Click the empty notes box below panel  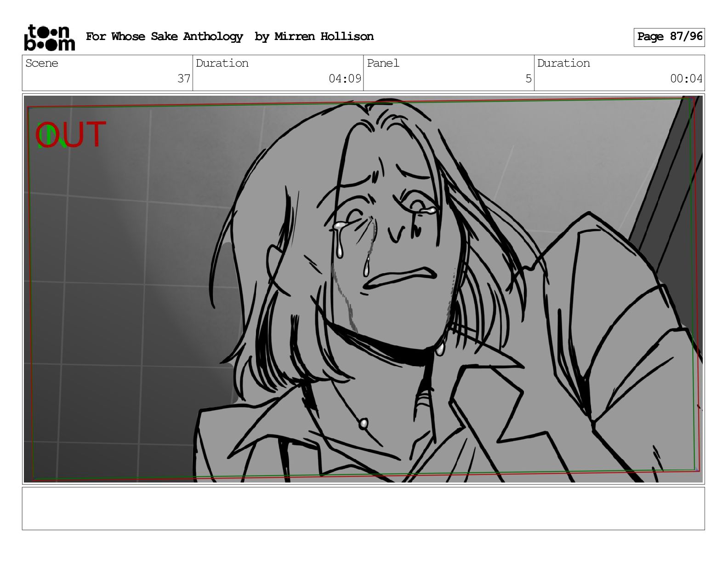tap(364, 509)
